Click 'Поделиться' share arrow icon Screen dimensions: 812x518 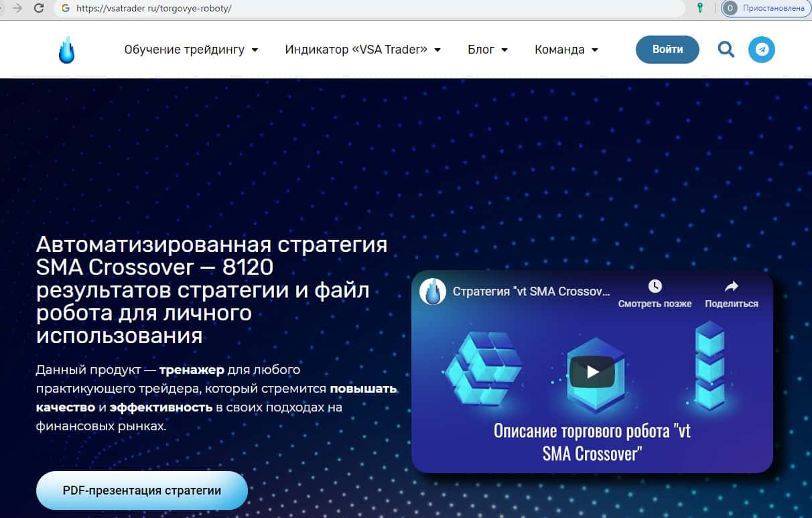click(x=732, y=287)
